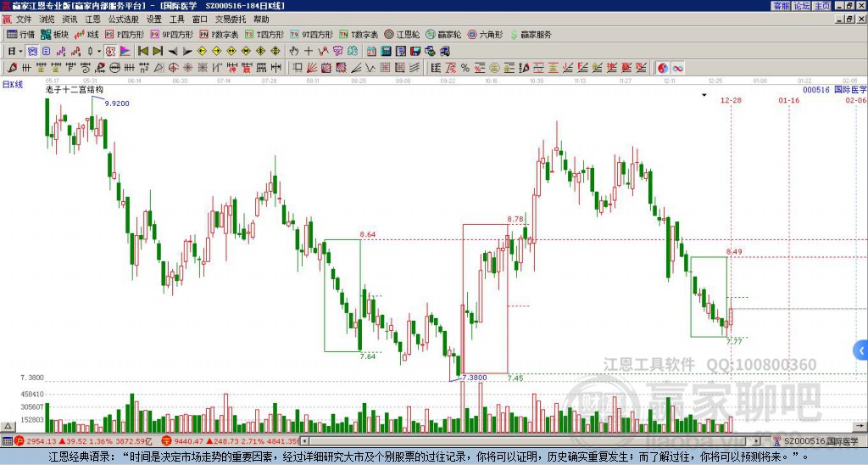Click the 客服 link
This screenshot has width=868, height=465.
click(781, 6)
